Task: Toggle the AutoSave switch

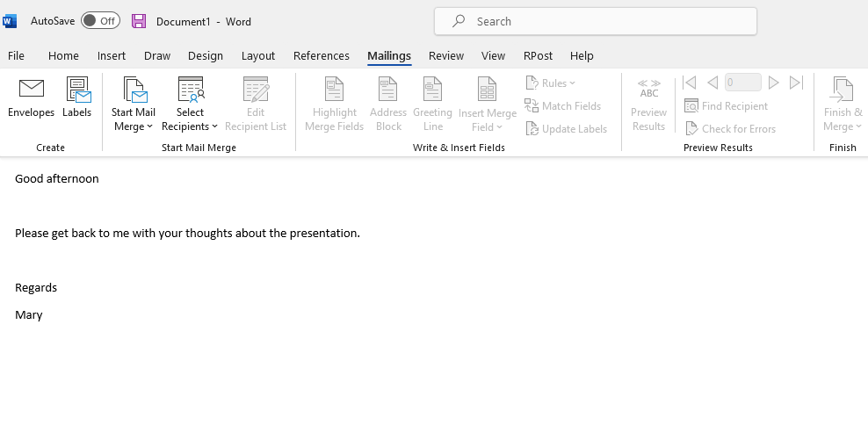Action: 100,21
